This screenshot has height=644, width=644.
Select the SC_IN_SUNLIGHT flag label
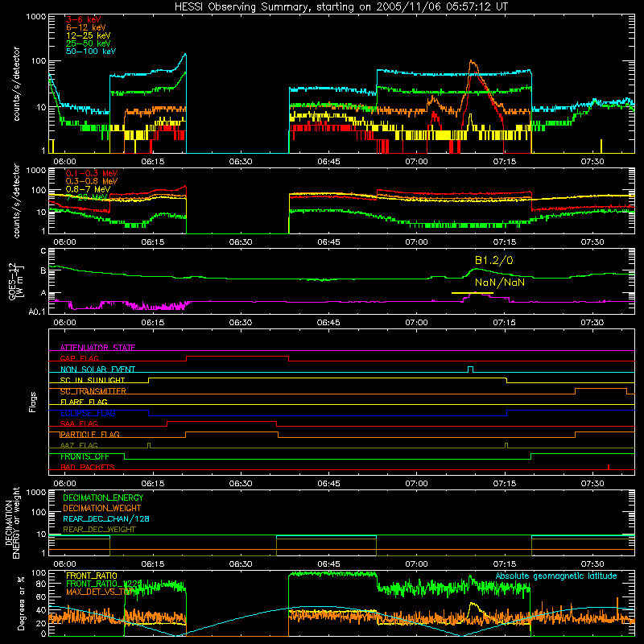pyautogui.click(x=93, y=380)
